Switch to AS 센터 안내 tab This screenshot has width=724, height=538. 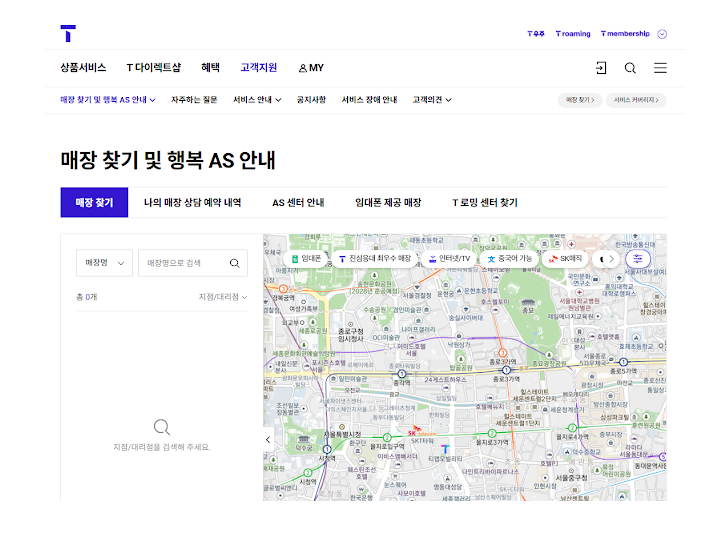tap(298, 202)
